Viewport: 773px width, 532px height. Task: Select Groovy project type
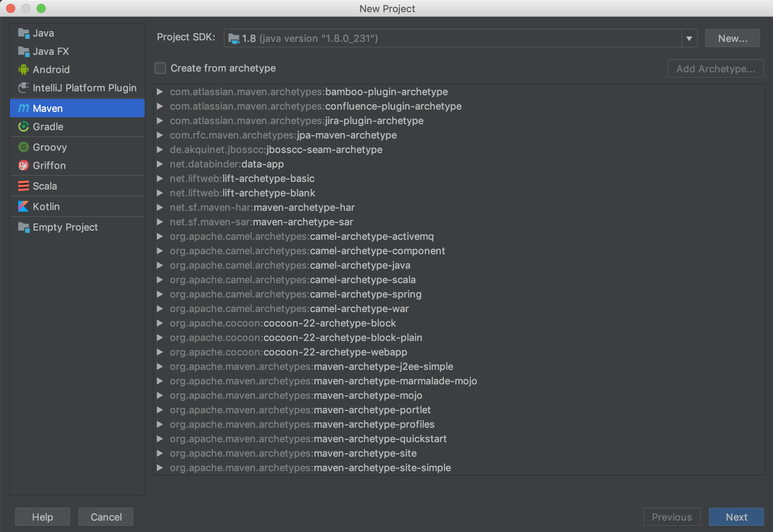click(77, 147)
